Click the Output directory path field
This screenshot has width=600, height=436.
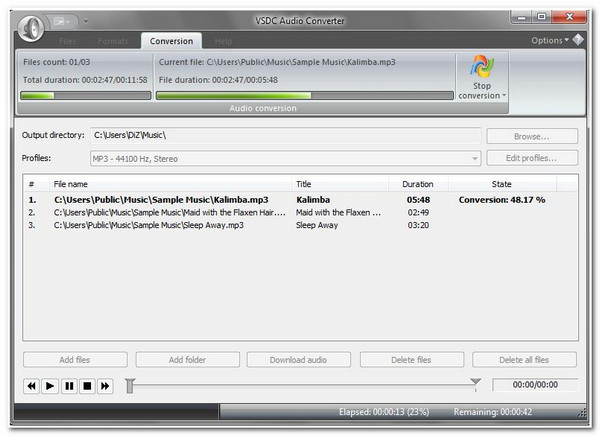(x=285, y=136)
